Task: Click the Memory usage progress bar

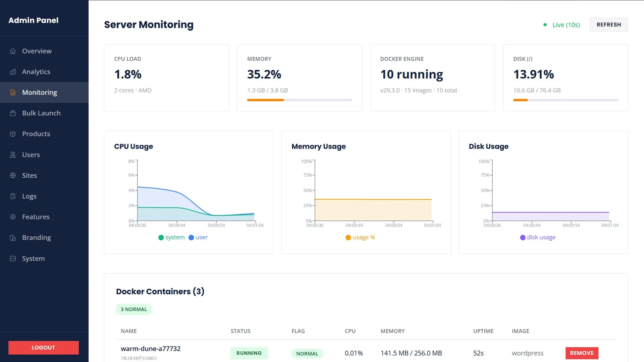Action: pyautogui.click(x=300, y=100)
